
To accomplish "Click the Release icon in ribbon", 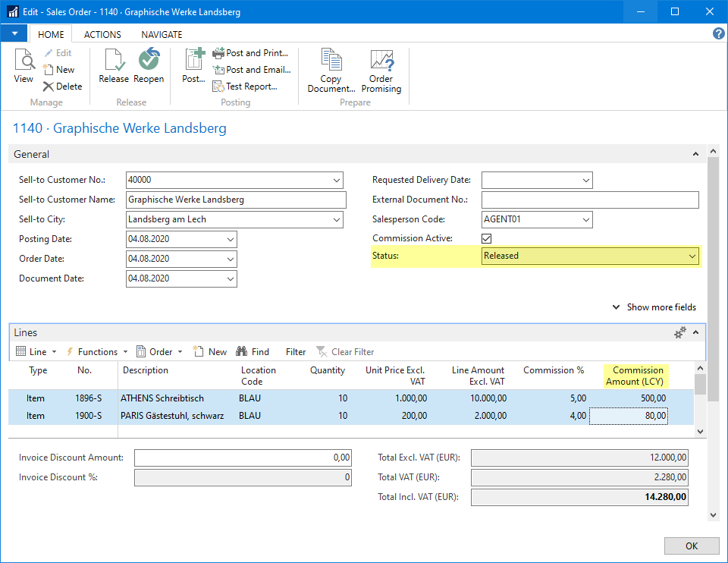I will pyautogui.click(x=114, y=66).
